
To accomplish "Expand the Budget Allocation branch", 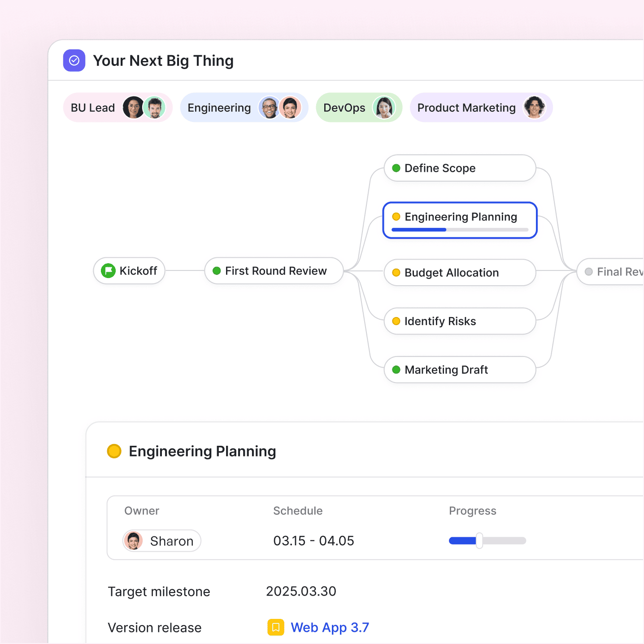I will click(459, 273).
